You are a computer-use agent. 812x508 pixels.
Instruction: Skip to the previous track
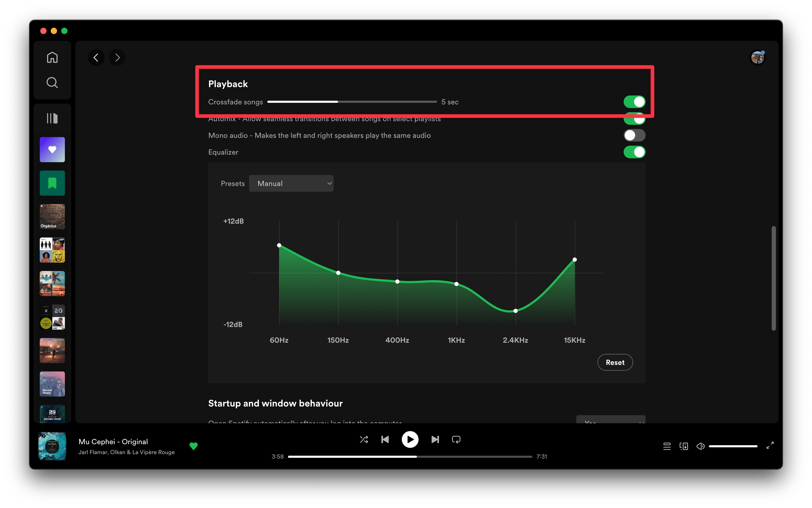(385, 439)
